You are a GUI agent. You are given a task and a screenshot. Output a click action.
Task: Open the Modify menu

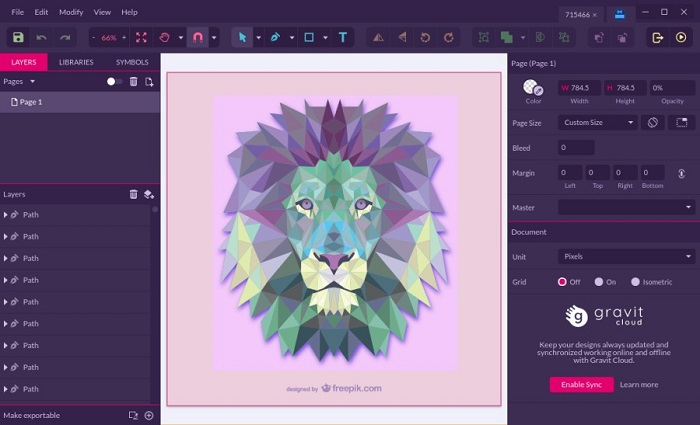click(71, 12)
